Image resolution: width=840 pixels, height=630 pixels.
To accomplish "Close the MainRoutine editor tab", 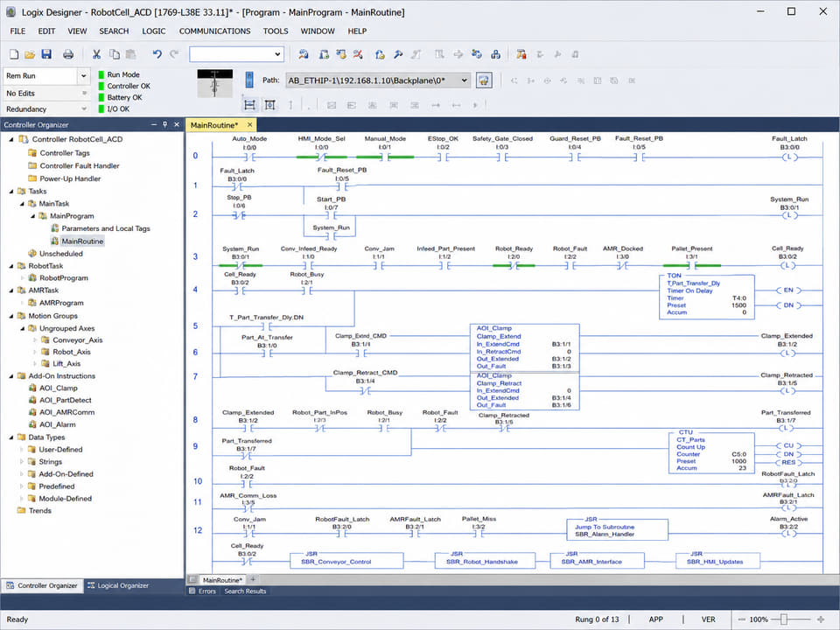I will click(x=249, y=125).
